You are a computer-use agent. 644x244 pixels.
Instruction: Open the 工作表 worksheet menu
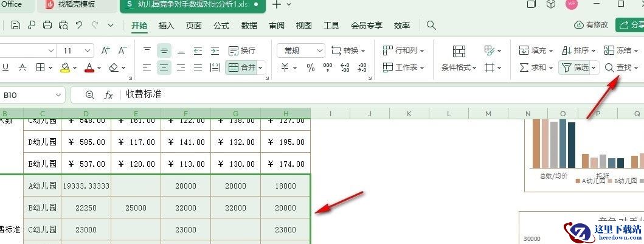coord(403,68)
